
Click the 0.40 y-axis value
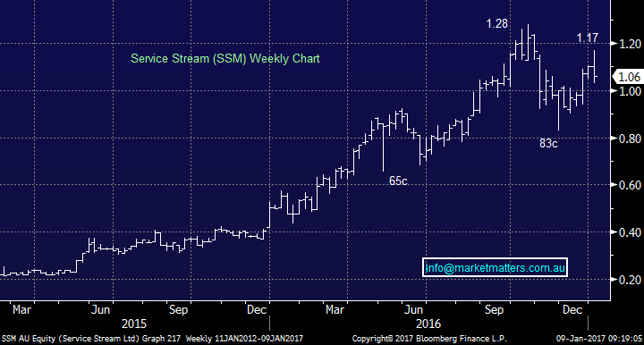point(630,232)
